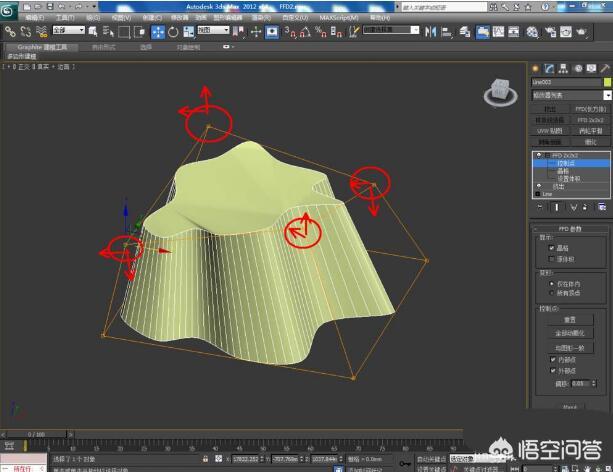This screenshot has height=472, width=613.
Task: Select the Move tool in main toolbar
Action: click(x=159, y=31)
